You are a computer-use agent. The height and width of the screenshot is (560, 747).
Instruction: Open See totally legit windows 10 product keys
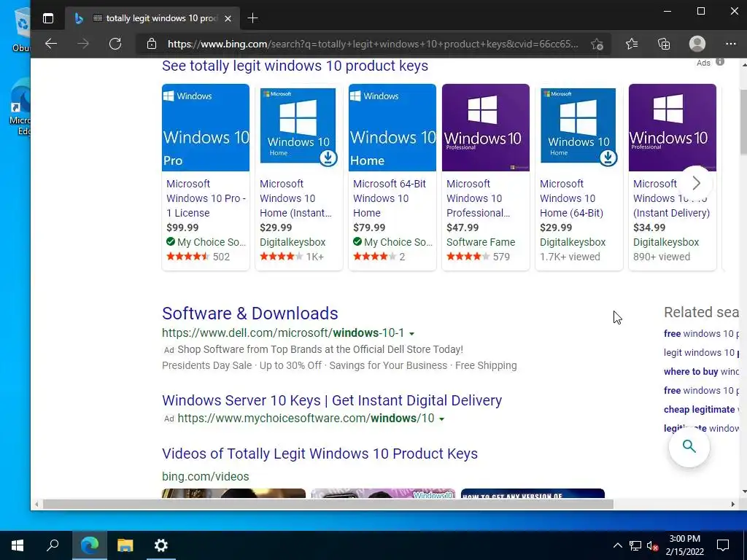(295, 66)
